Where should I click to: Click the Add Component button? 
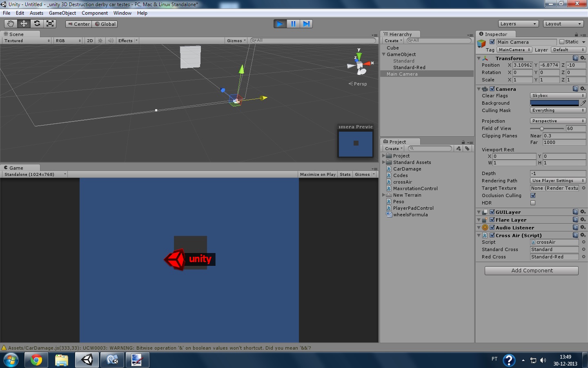[x=531, y=270]
